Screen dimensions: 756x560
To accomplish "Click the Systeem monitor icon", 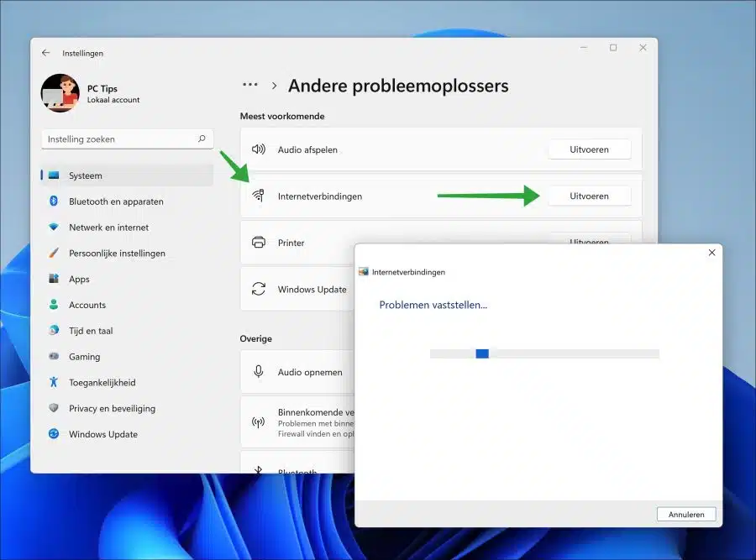I will click(x=54, y=175).
